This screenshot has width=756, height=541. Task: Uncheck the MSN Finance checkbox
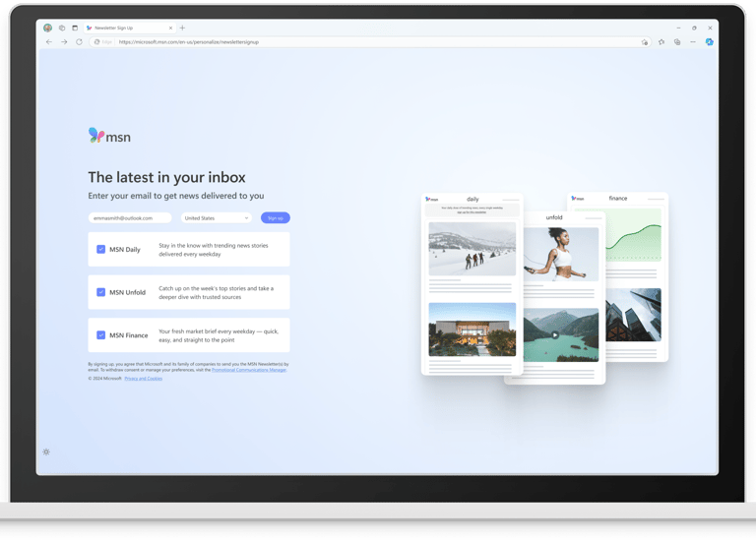coord(100,334)
